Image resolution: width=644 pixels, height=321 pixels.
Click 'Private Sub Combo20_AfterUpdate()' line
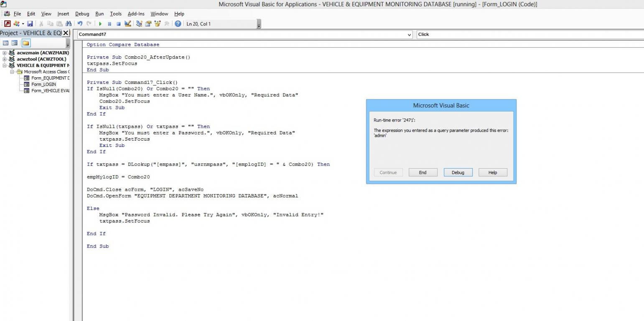138,57
